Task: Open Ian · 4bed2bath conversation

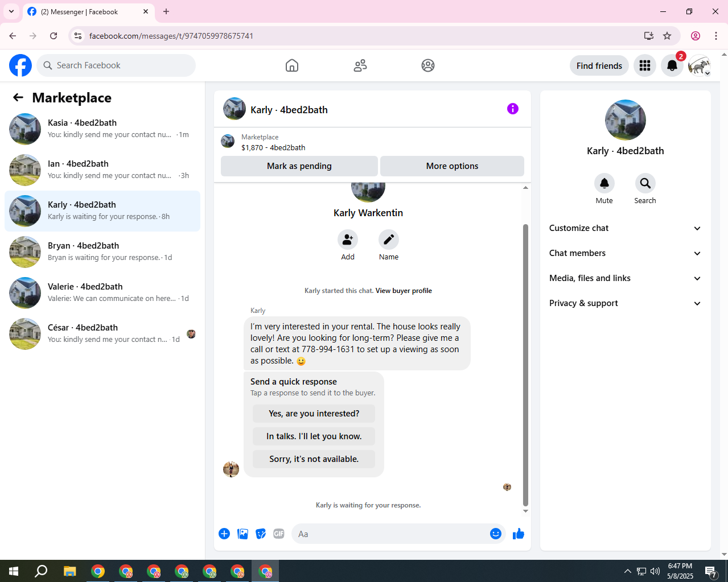Action: pos(102,170)
